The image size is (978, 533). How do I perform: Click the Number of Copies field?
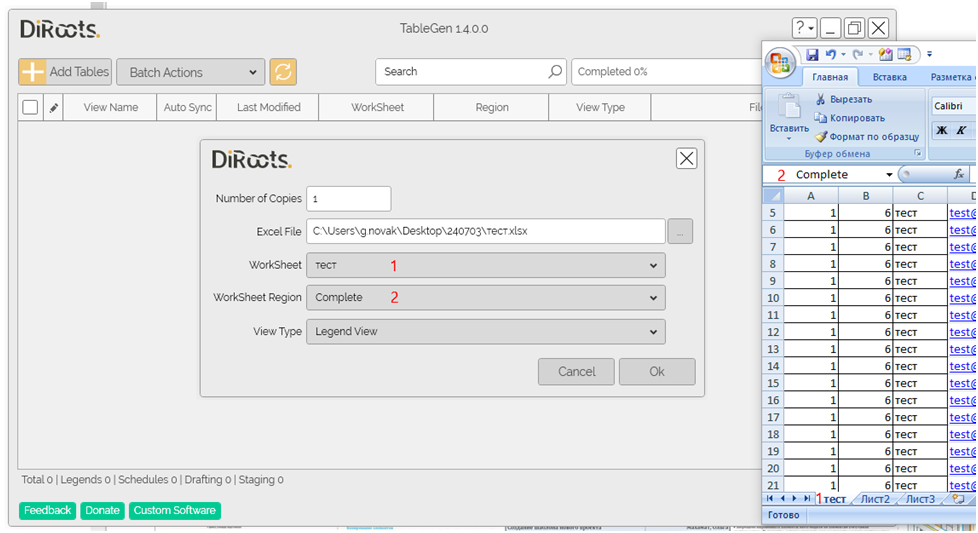click(348, 199)
